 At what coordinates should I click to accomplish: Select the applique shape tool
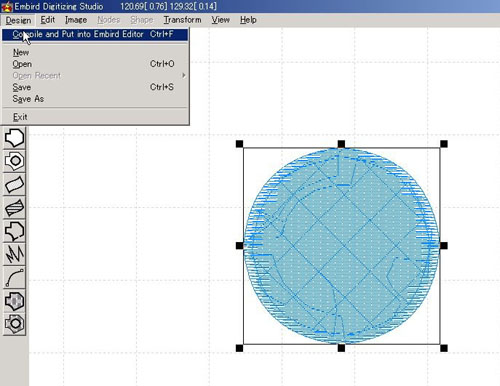click(x=14, y=301)
